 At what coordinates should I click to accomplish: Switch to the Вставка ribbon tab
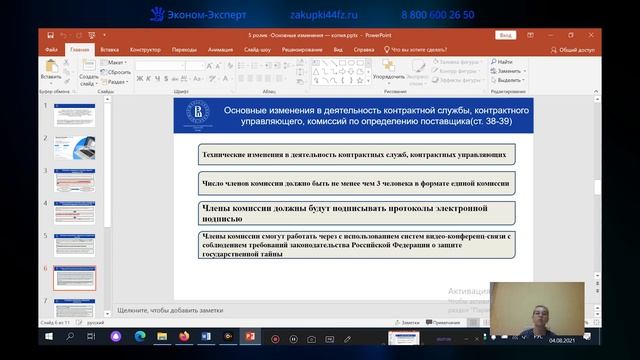[x=109, y=50]
